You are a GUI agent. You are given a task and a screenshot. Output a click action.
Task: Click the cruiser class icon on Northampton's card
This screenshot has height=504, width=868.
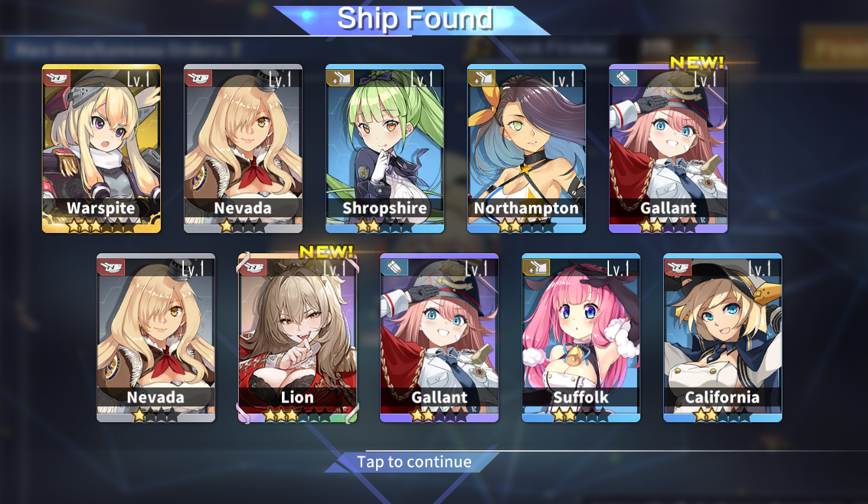[481, 78]
